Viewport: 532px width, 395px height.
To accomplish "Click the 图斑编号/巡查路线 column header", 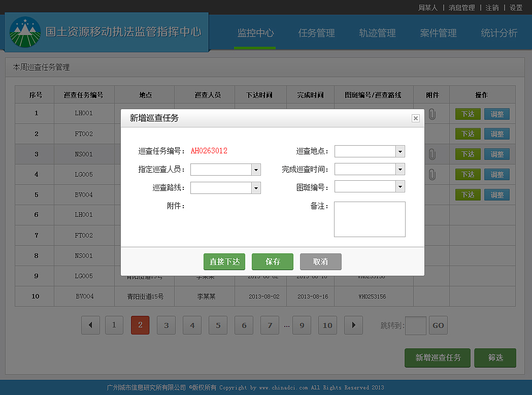I will click(x=373, y=95).
